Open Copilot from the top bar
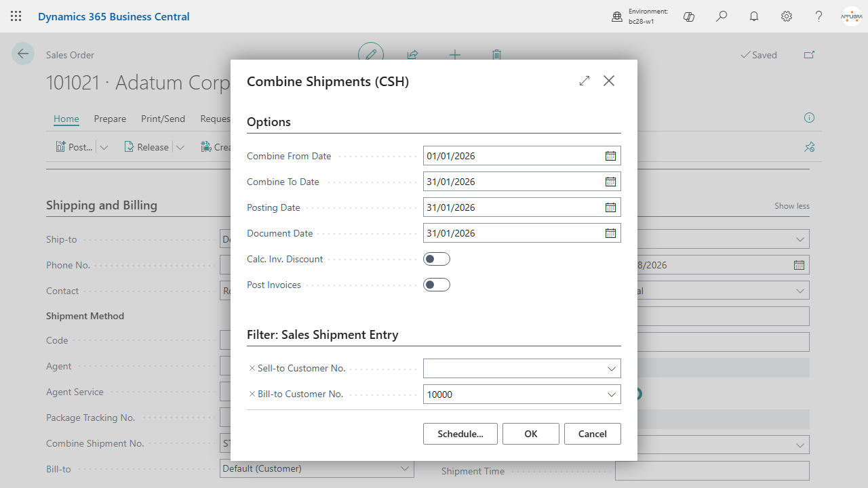Viewport: 868px width, 488px height. 689,16
